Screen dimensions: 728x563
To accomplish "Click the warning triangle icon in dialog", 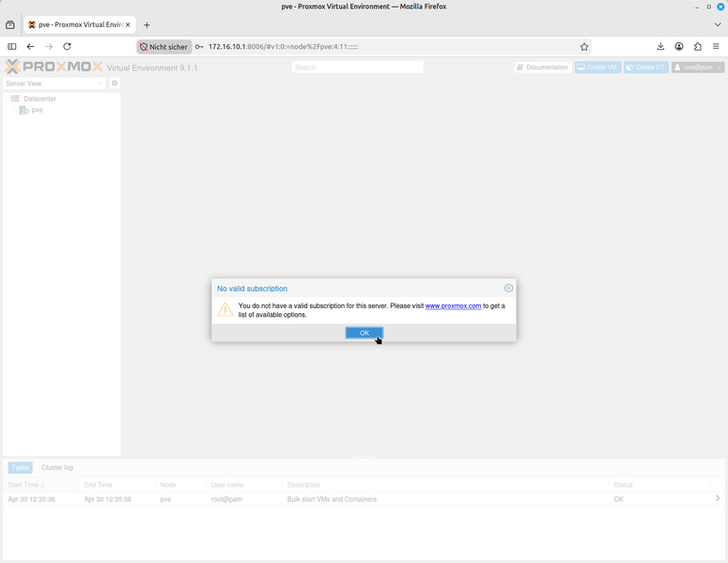I will (225, 309).
